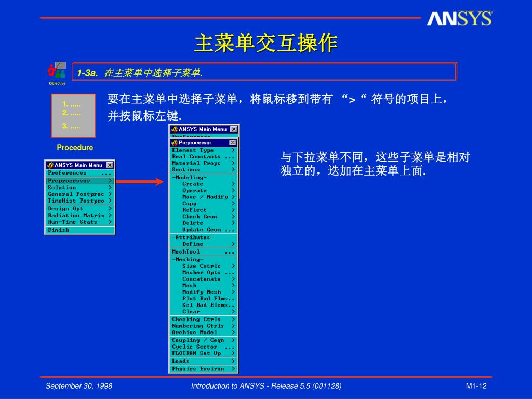Click the -Attributes- section header

tap(193, 237)
